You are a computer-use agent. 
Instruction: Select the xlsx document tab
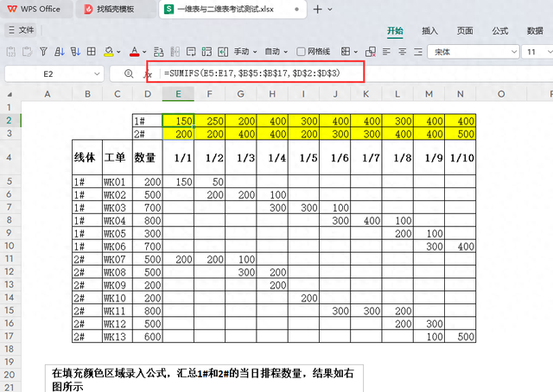click(232, 9)
